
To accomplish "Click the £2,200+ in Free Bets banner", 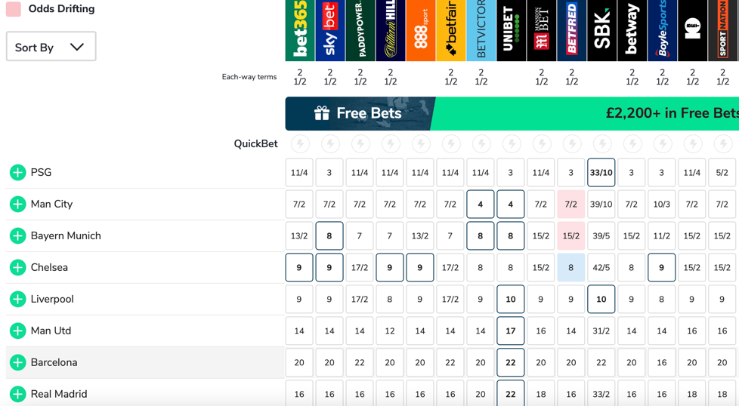I will coord(670,114).
